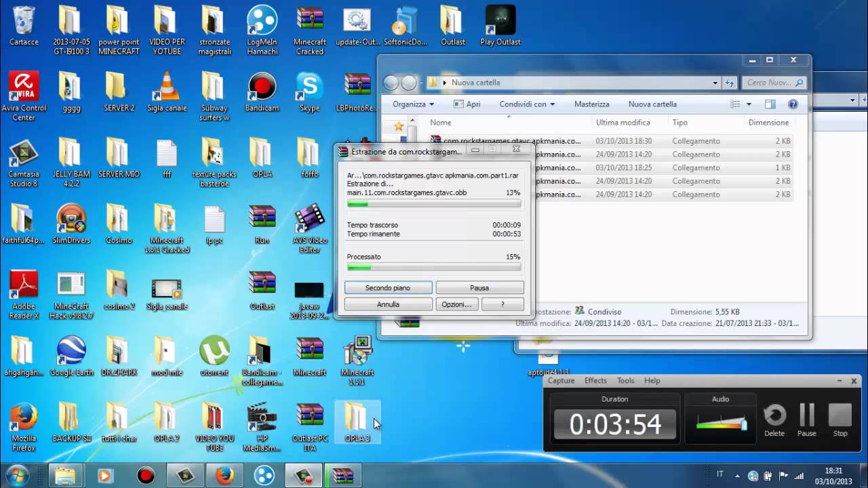
Task: Open the Condividi con dropdown
Action: (x=527, y=104)
